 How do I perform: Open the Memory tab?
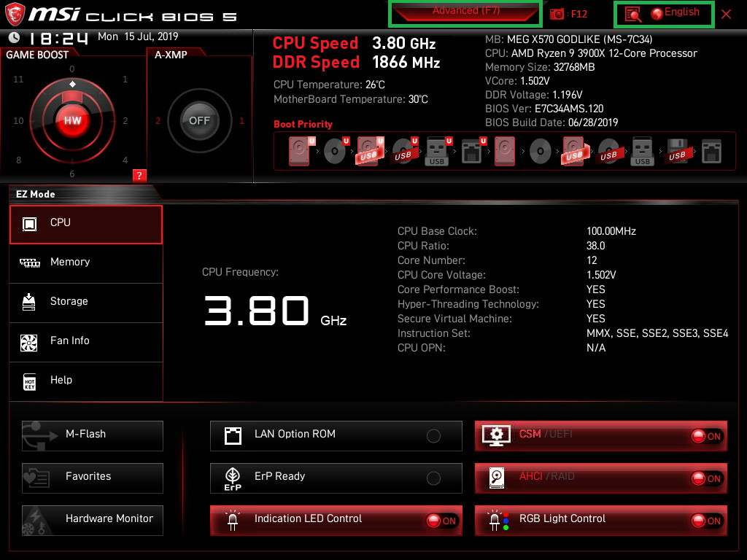point(86,263)
